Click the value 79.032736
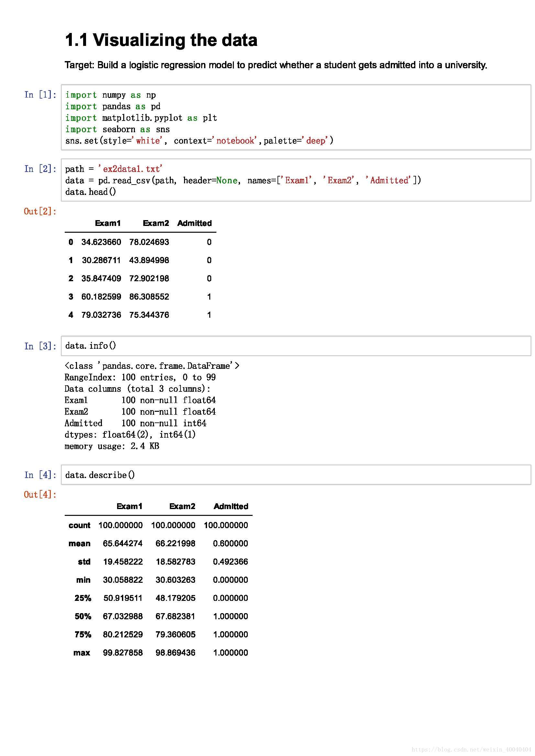This screenshot has width=535, height=756. coord(101,315)
